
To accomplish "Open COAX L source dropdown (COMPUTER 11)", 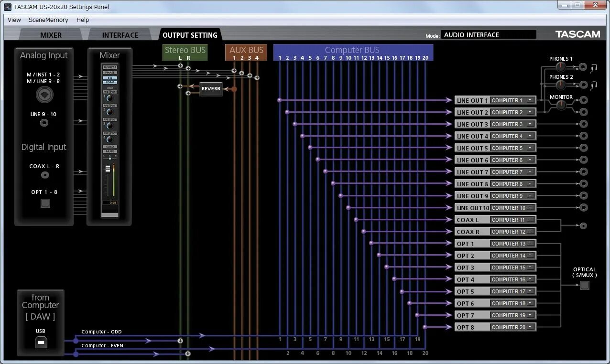I will (x=513, y=220).
